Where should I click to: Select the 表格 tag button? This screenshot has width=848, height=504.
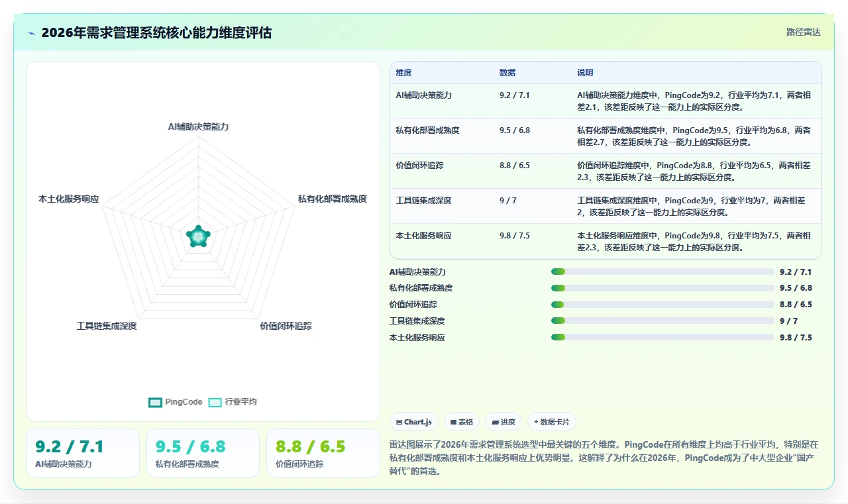pyautogui.click(x=461, y=422)
